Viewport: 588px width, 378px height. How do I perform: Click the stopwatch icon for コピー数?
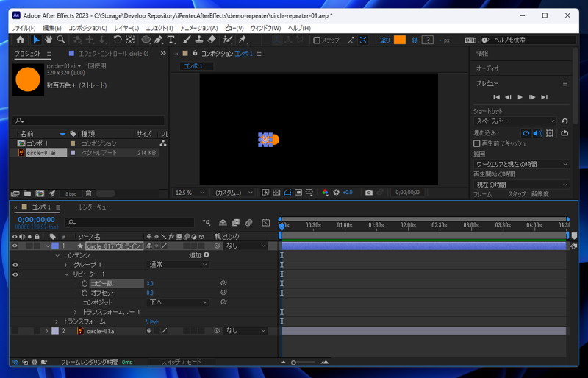coord(85,283)
